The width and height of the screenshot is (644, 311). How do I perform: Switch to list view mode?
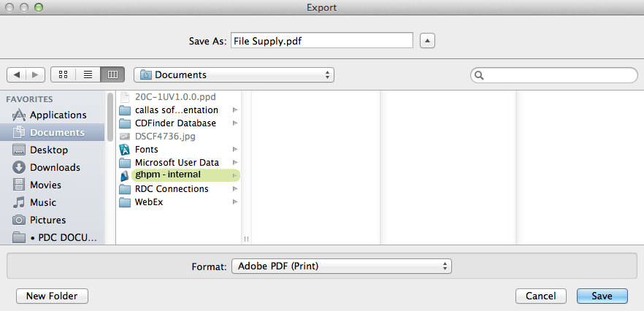(x=88, y=74)
